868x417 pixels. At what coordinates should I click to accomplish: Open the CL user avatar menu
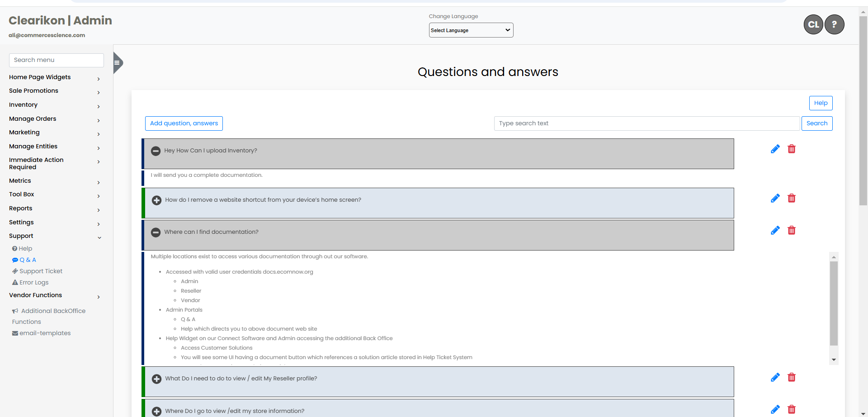(x=813, y=24)
